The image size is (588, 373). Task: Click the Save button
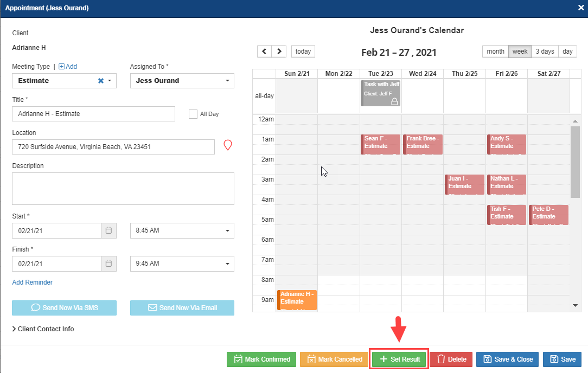(x=562, y=359)
